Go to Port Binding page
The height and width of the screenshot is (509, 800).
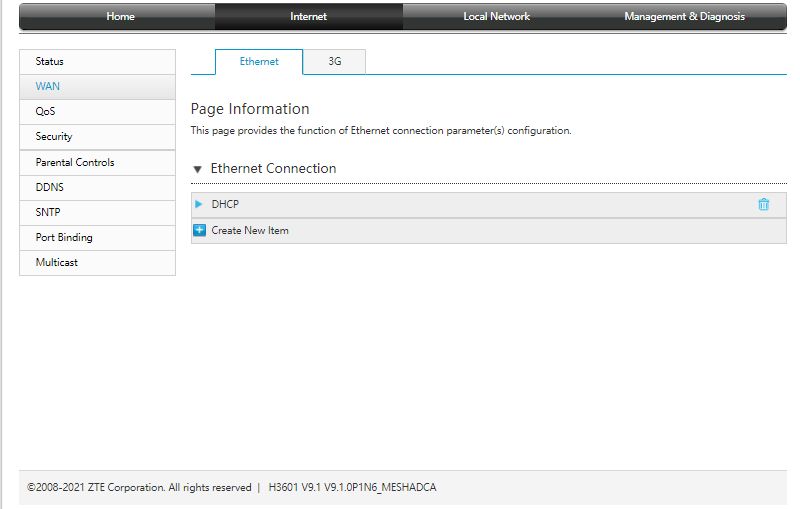point(97,238)
